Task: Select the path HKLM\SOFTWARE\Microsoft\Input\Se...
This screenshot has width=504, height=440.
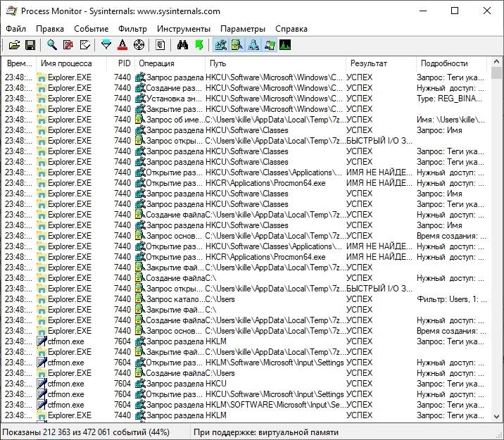Action: pyautogui.click(x=275, y=405)
